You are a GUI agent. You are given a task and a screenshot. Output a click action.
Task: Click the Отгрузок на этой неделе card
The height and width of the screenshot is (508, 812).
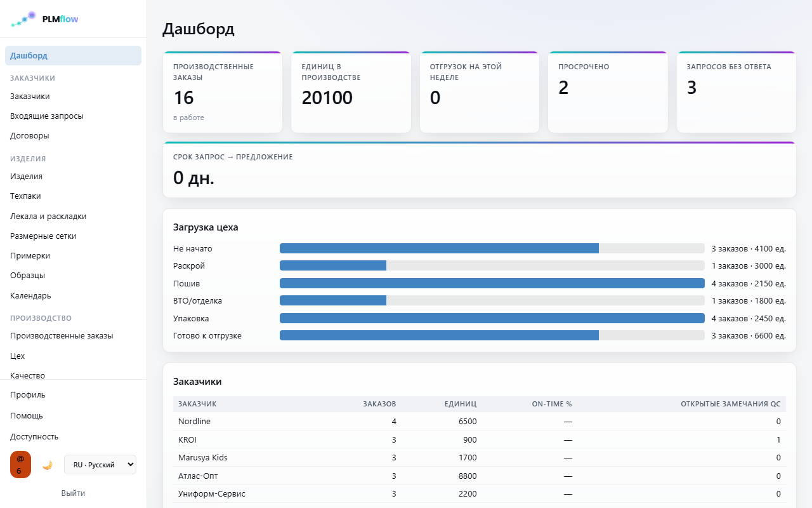pyautogui.click(x=480, y=92)
